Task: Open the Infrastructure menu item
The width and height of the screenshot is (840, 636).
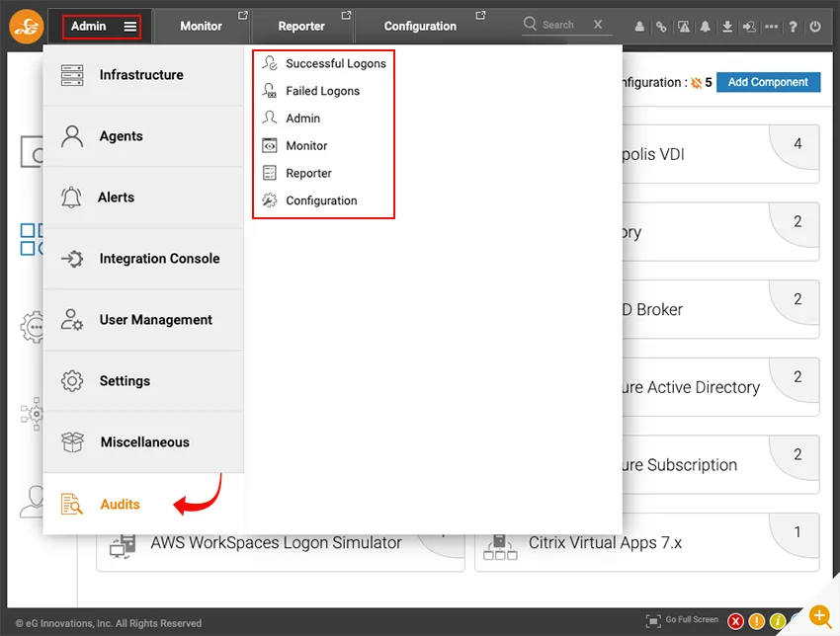Action: coord(143,75)
